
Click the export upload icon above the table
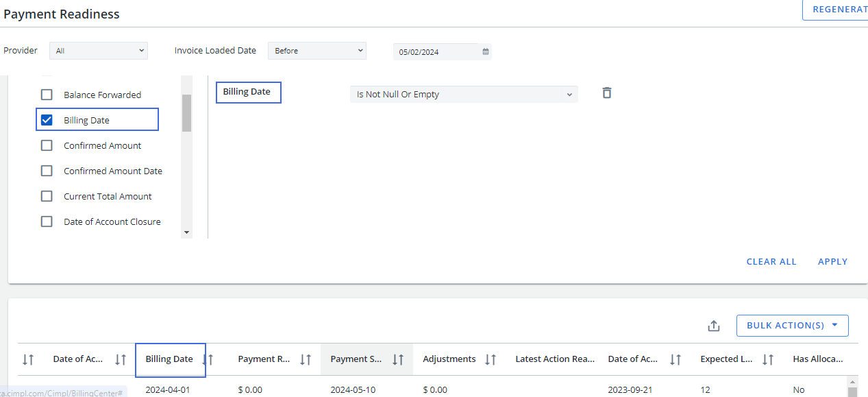[713, 326]
